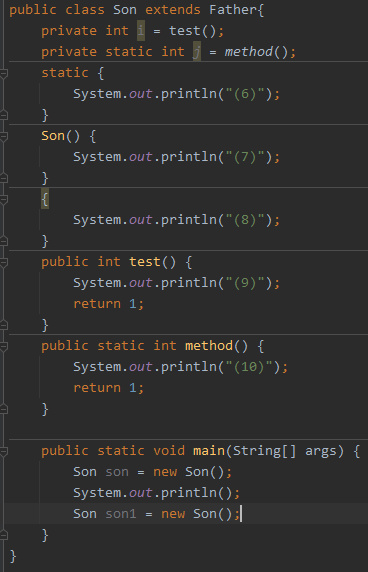Collapse the instance initializer block printing (8)
368x572 pixels.
coord(4,200)
